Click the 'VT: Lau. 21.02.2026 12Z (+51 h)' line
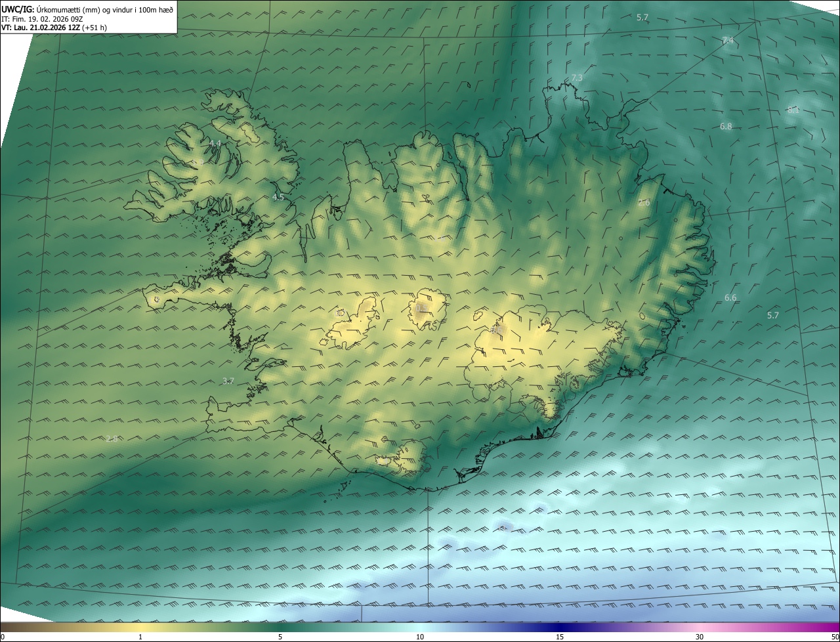Image resolution: width=840 pixels, height=642 pixels. [54, 28]
